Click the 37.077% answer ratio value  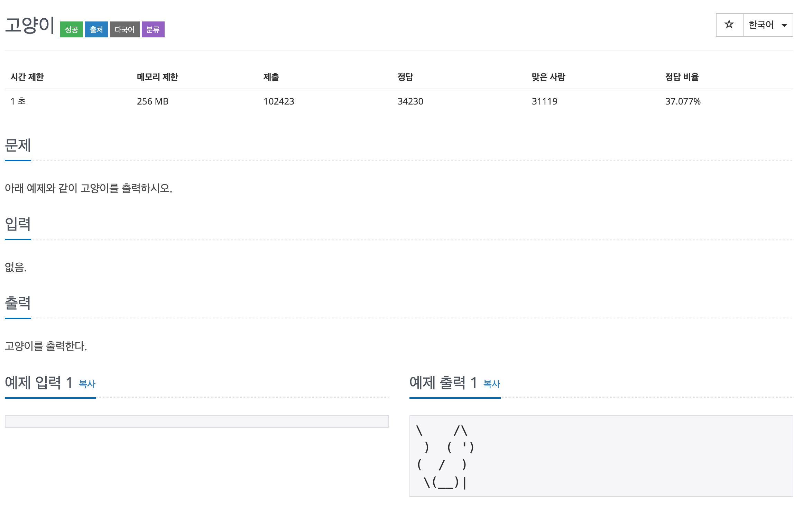pyautogui.click(x=683, y=101)
